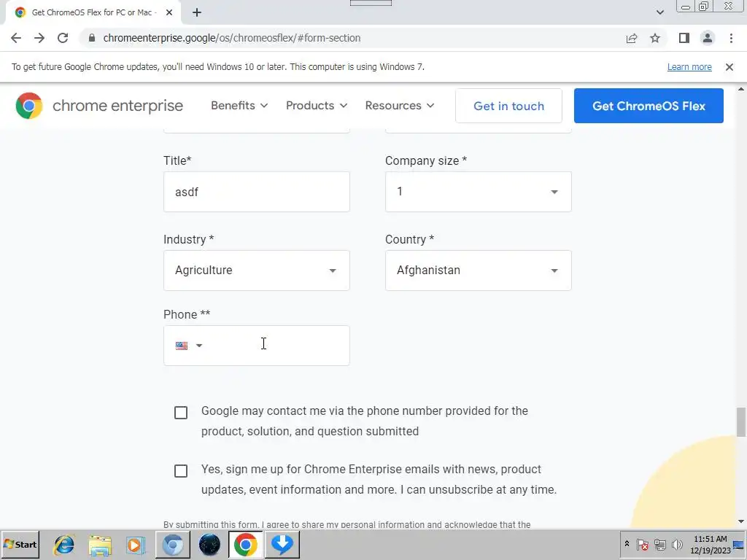Switch to the Google Chrome taskbar icon
Screen dimensions: 747x560
tap(245, 545)
